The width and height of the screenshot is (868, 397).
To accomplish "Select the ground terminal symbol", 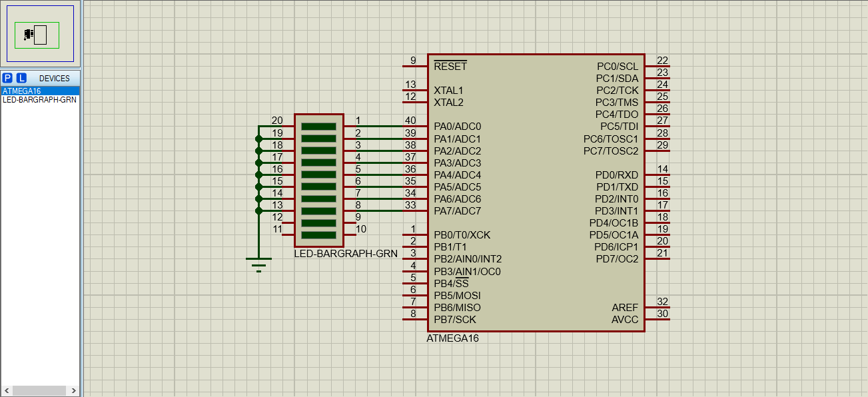I will pos(258,264).
